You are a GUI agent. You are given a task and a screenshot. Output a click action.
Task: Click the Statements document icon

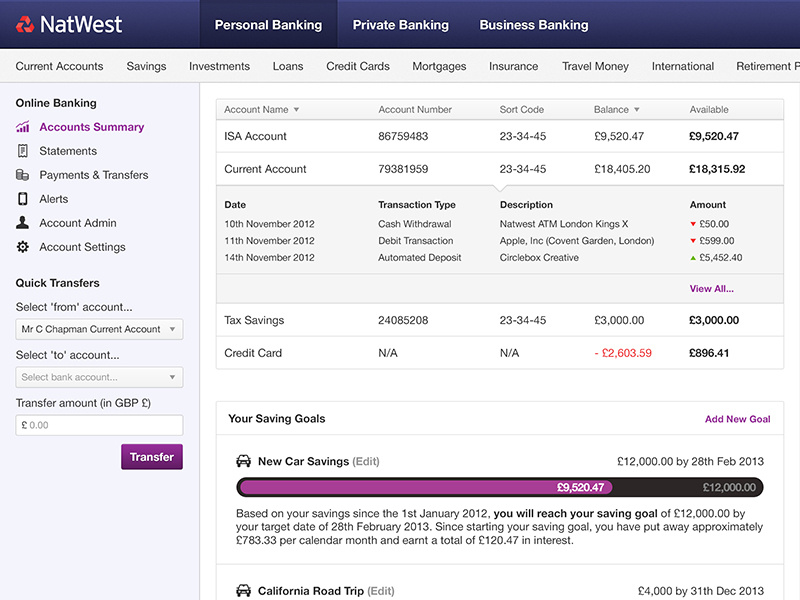22,151
